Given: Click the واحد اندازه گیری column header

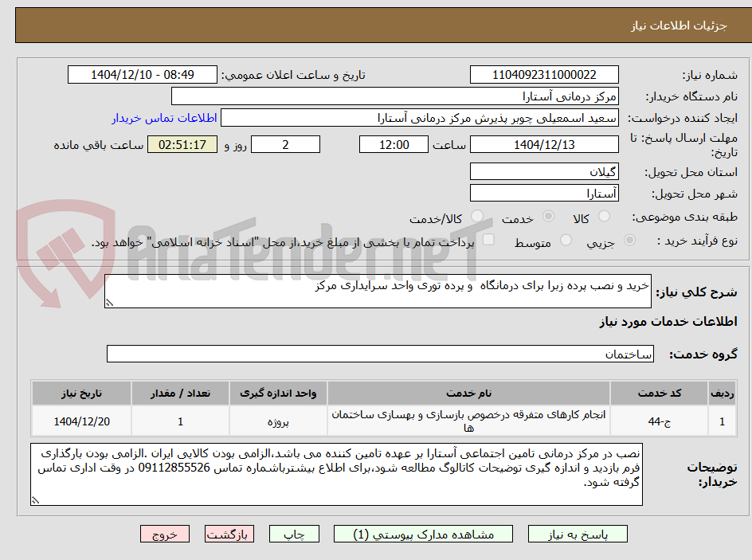Looking at the screenshot, I should [278, 394].
